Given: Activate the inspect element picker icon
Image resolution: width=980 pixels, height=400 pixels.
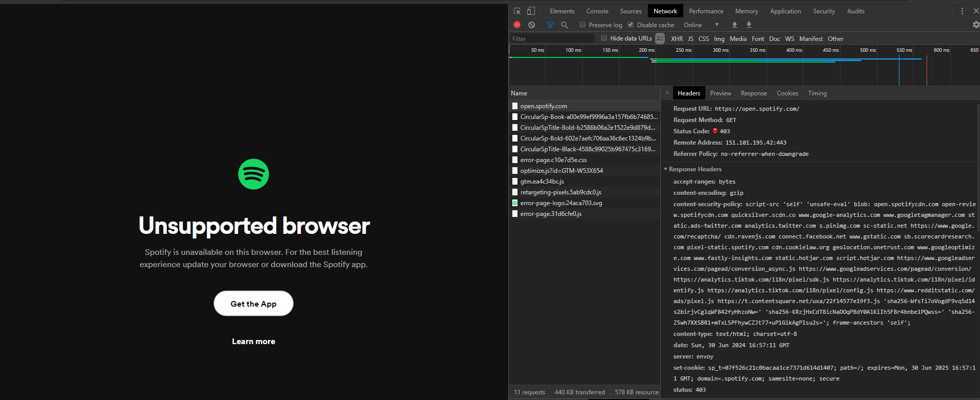Looking at the screenshot, I should 517,11.
